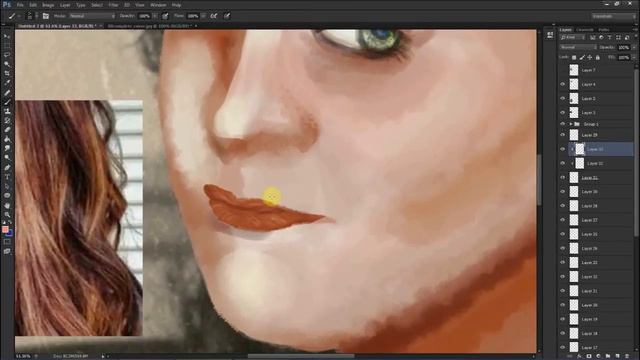Screen dimensions: 640x360
Task: Open the layer blend mode dropdown
Action: pos(578,47)
